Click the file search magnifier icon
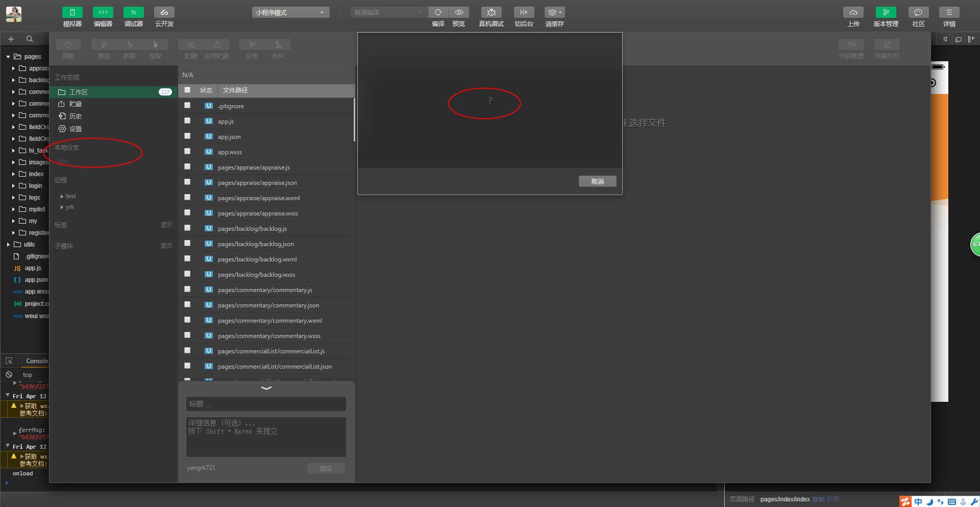980x507 pixels. pyautogui.click(x=30, y=39)
